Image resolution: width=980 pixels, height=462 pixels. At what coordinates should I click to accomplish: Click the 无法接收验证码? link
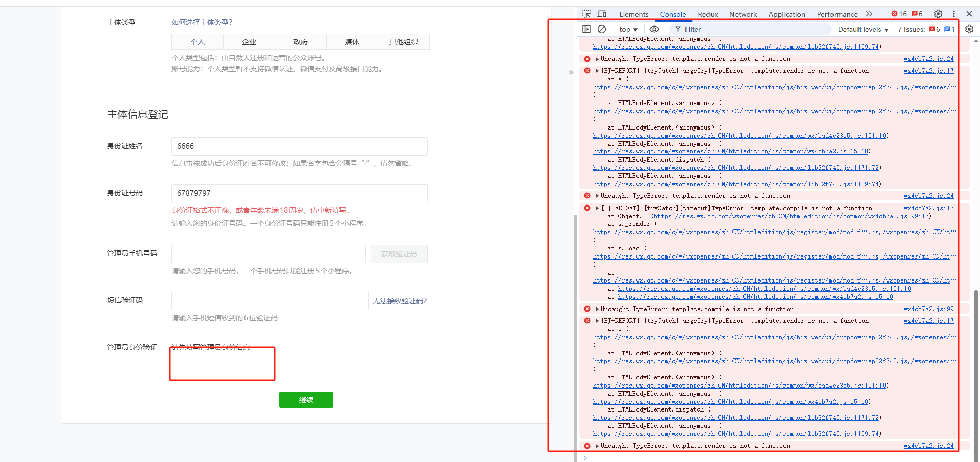click(x=400, y=301)
